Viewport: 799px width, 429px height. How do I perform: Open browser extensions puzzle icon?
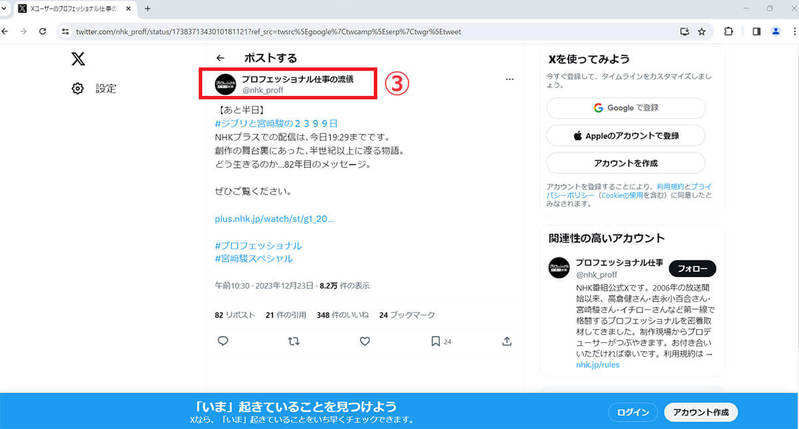729,32
